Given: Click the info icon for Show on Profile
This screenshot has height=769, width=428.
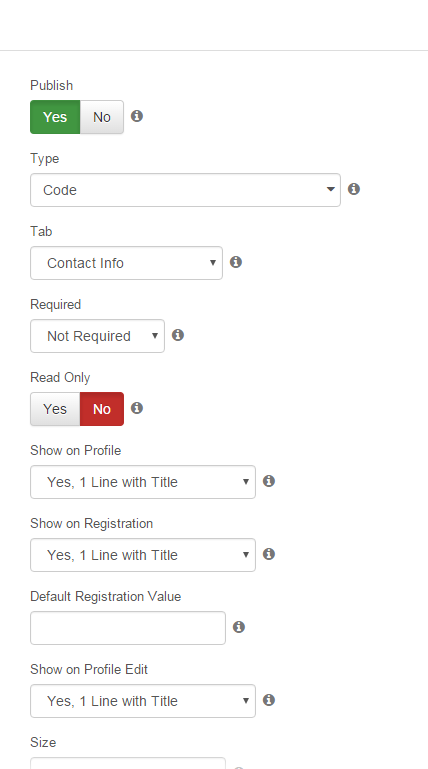Looking at the screenshot, I should pos(269,481).
